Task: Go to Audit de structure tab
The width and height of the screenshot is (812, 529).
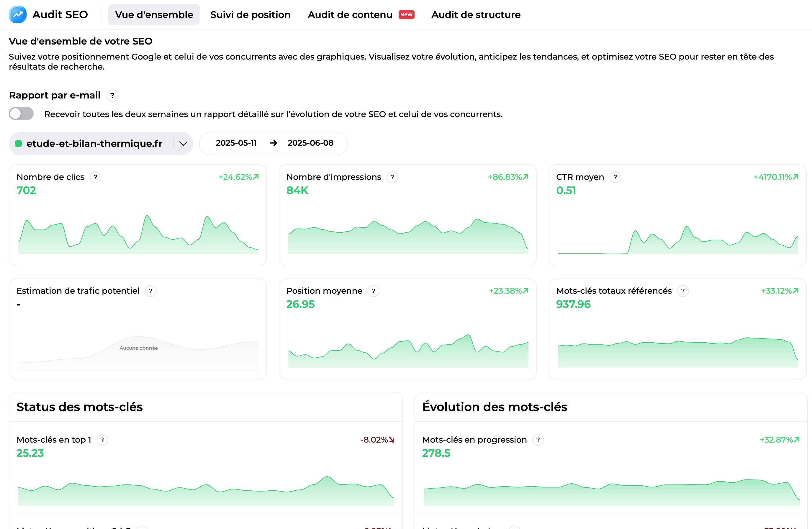Action: (476, 15)
